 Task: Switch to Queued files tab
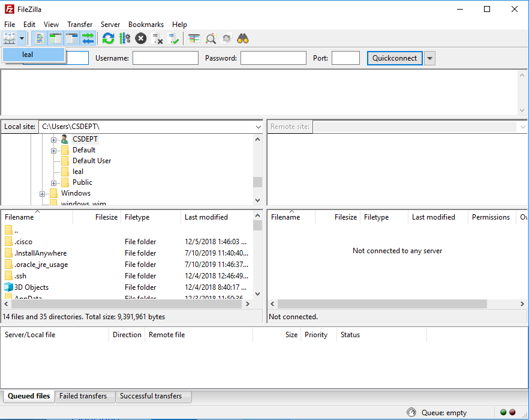click(x=29, y=395)
